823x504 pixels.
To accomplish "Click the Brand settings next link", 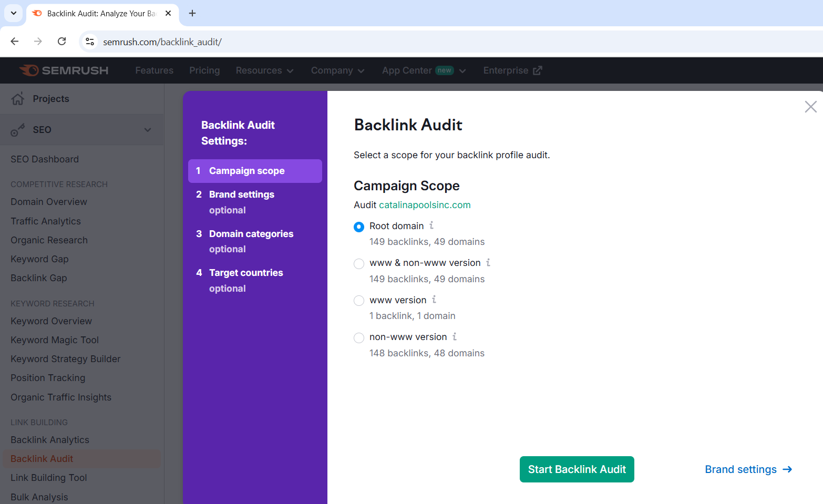I will [x=748, y=469].
